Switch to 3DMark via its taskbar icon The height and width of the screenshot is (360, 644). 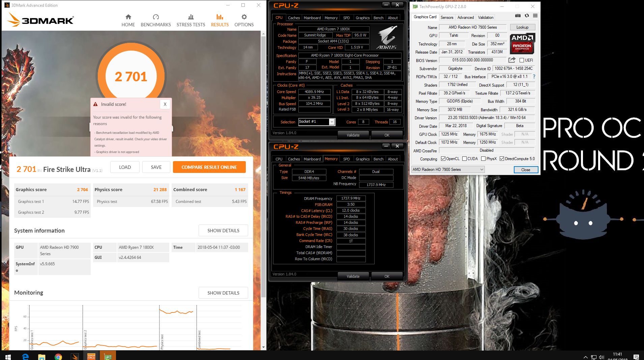pyautogui.click(x=75, y=356)
